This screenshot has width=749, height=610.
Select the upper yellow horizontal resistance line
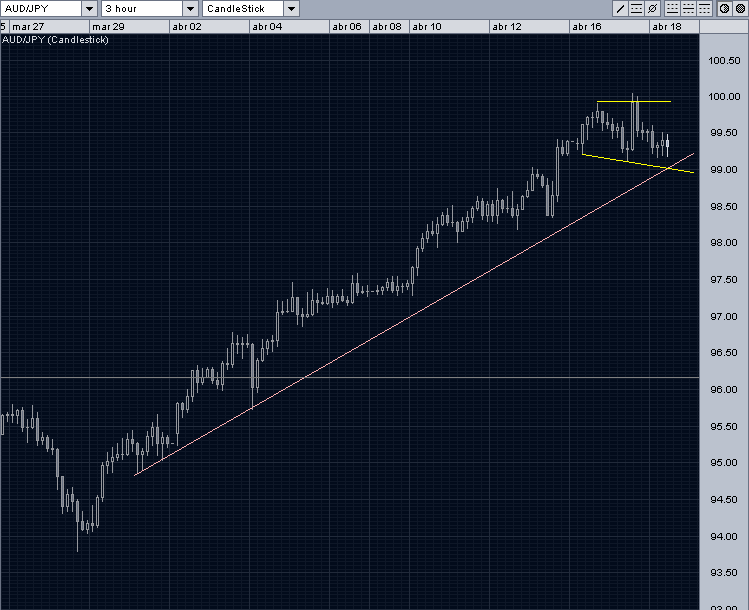[x=634, y=101]
